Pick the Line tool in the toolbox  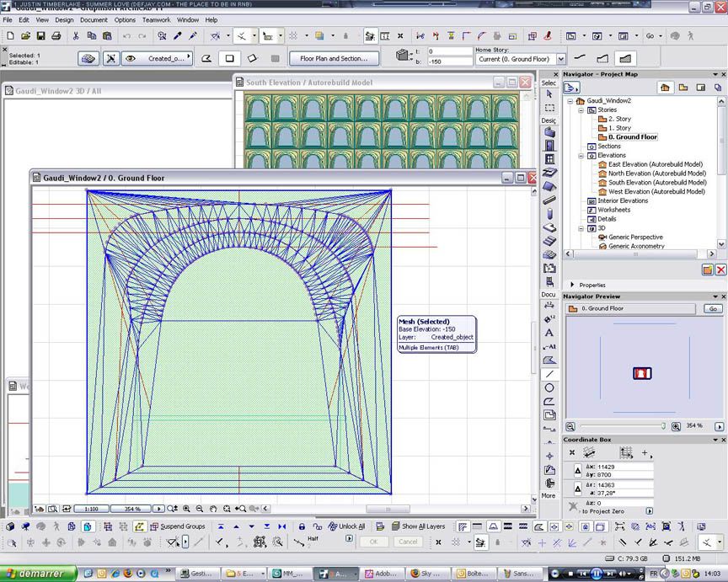point(549,373)
